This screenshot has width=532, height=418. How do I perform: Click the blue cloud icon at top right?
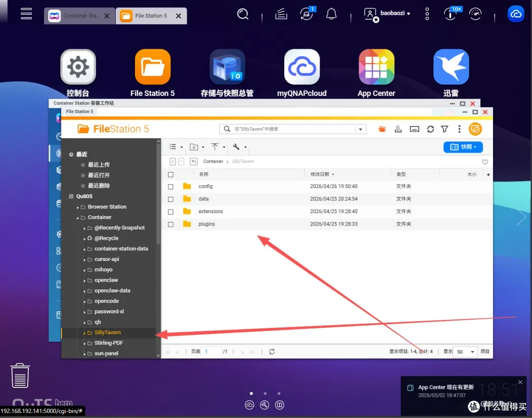click(x=516, y=14)
